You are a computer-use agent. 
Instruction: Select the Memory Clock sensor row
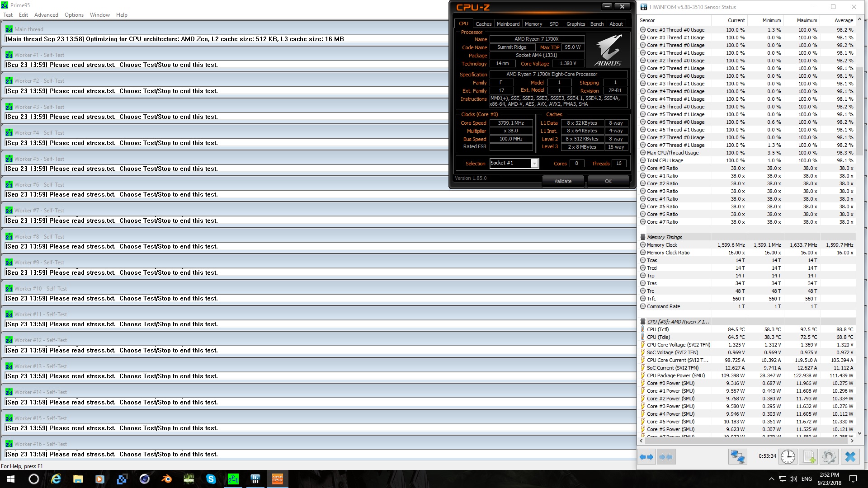pos(746,245)
